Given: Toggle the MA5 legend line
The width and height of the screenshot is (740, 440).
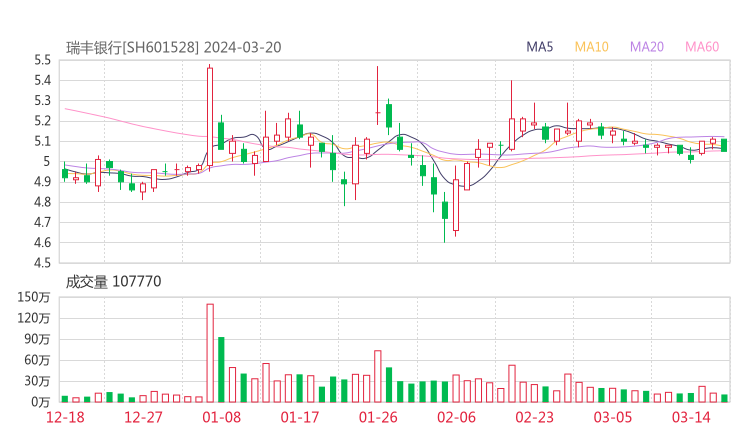Looking at the screenshot, I should (540, 47).
